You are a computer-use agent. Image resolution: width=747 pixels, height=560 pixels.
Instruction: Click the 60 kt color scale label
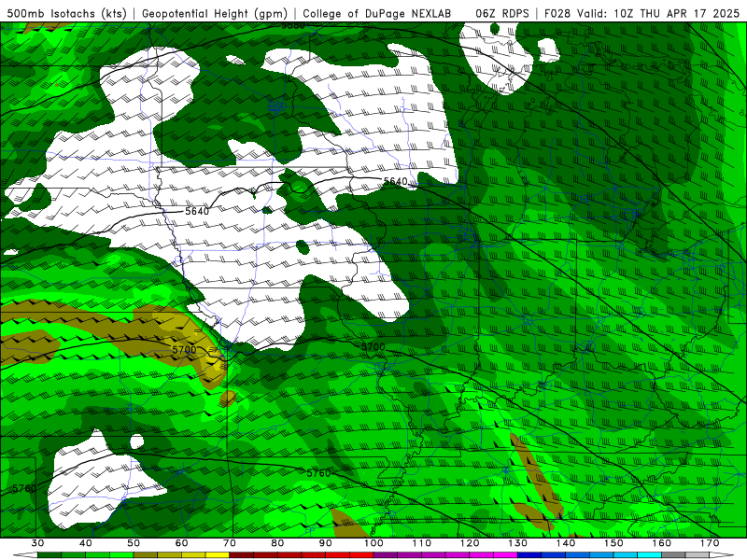click(181, 543)
